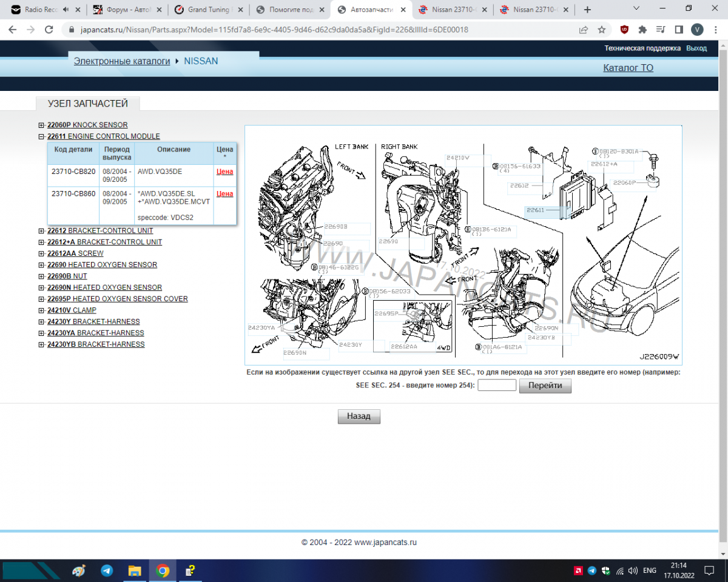Open Цена link for 23710-CB860
This screenshot has width=728, height=582.
click(224, 193)
